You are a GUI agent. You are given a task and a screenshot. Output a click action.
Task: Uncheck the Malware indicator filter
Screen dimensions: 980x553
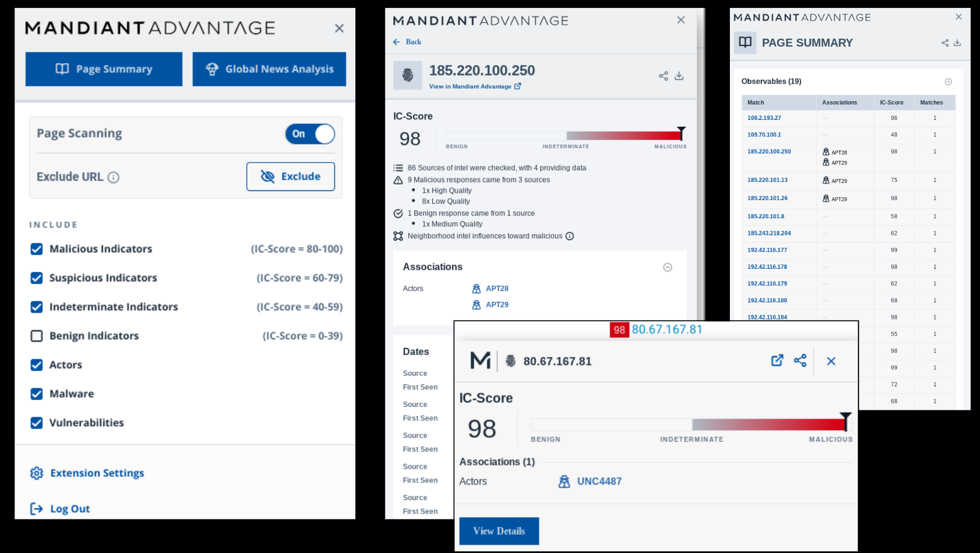[x=36, y=394]
